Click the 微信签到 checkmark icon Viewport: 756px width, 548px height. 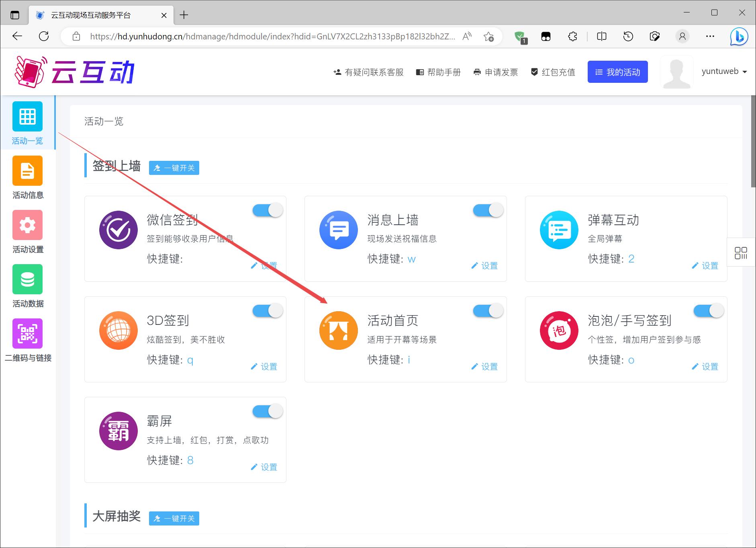[119, 230]
